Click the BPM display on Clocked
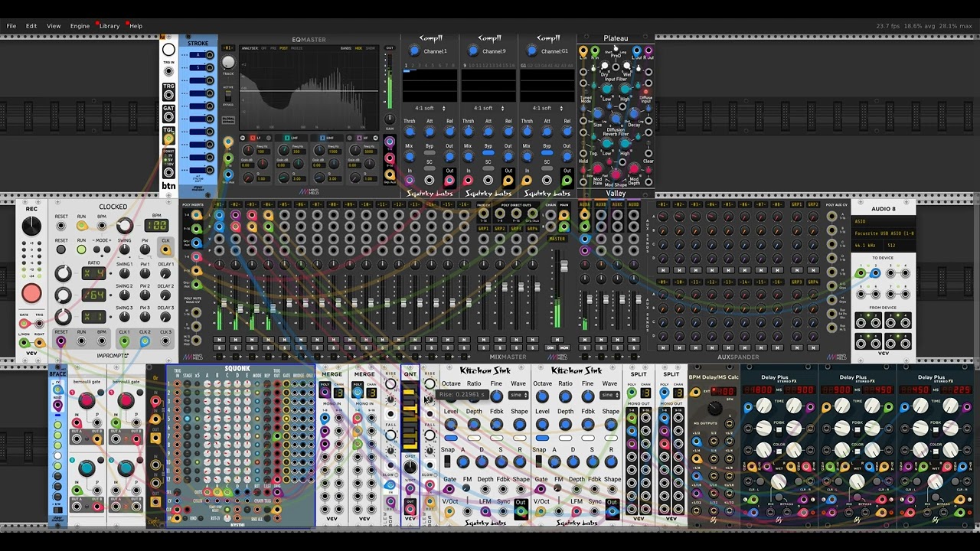 coord(157,226)
